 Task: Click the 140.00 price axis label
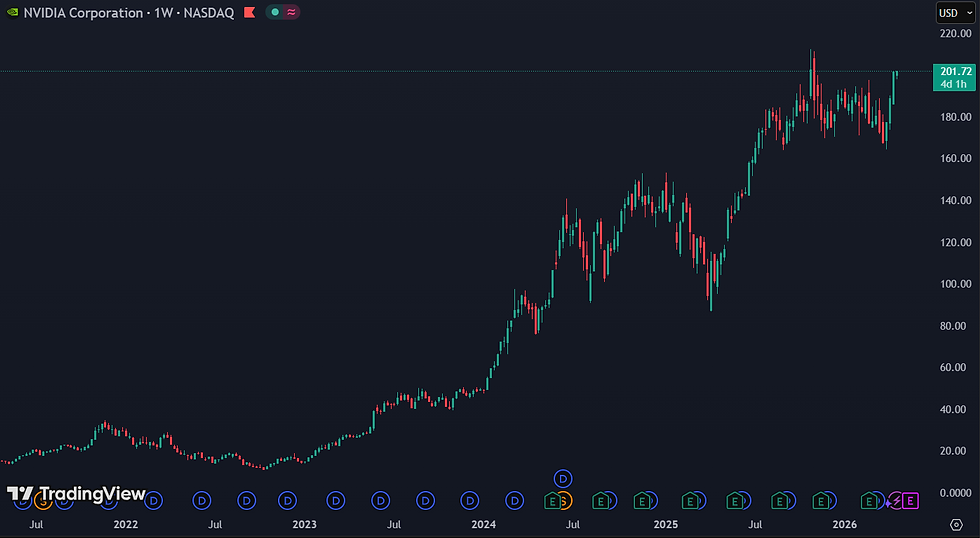click(x=956, y=201)
